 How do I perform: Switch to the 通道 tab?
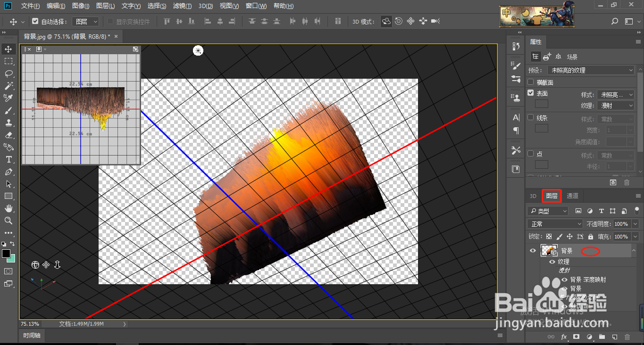(x=572, y=196)
